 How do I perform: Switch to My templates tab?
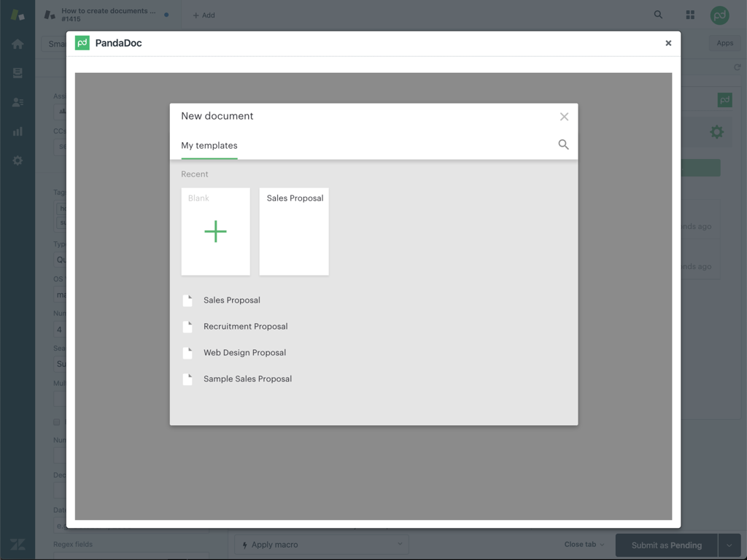pos(209,146)
